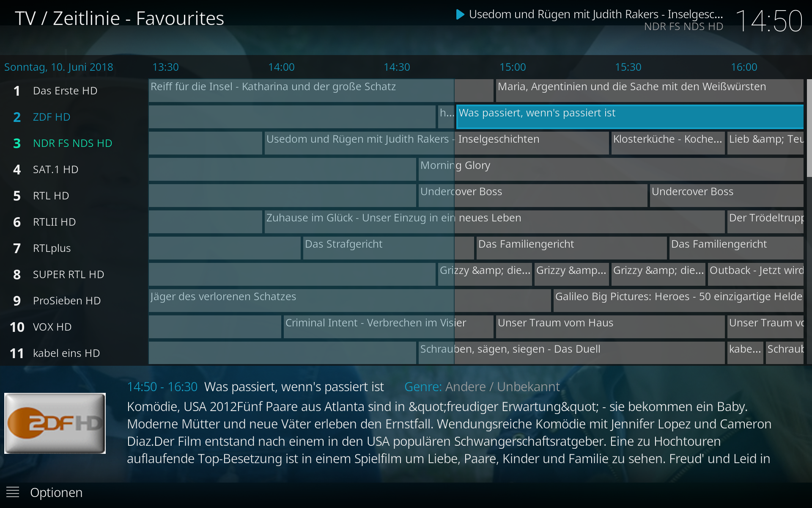Click the ZDF HD channel logo thumbnail
Viewport: 812px width, 508px height.
(x=55, y=423)
